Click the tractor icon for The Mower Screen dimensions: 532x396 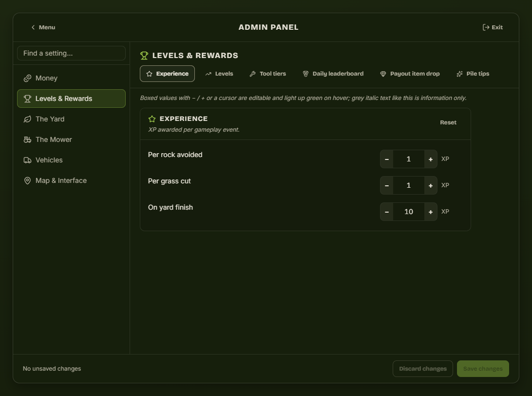click(27, 139)
